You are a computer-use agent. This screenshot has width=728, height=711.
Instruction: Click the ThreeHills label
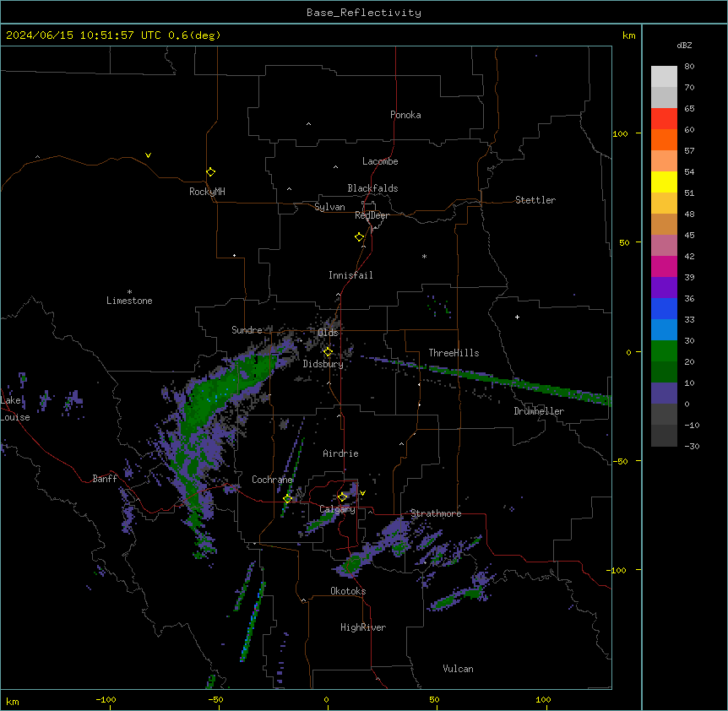(x=454, y=353)
